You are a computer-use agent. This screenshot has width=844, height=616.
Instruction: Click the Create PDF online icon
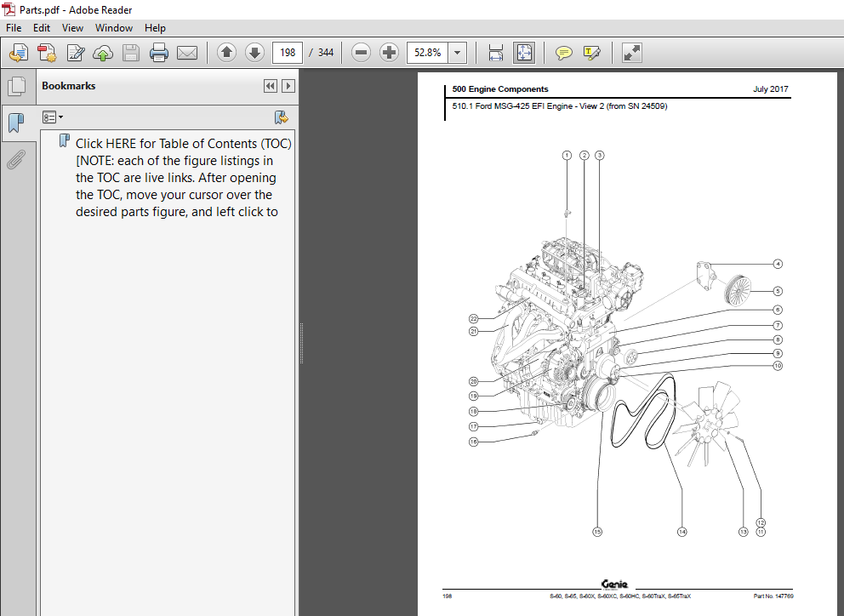[x=19, y=53]
